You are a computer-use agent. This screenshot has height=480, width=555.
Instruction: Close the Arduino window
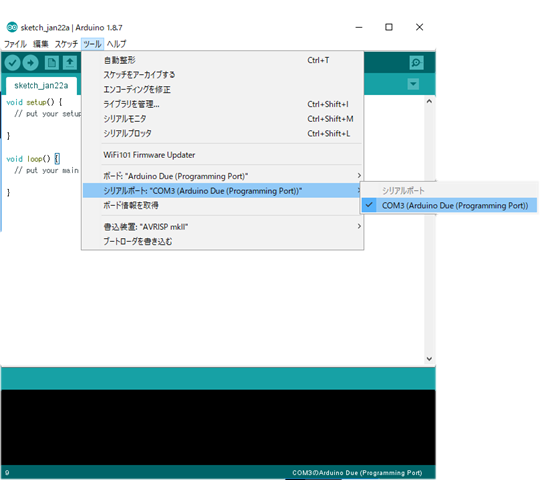(x=419, y=27)
